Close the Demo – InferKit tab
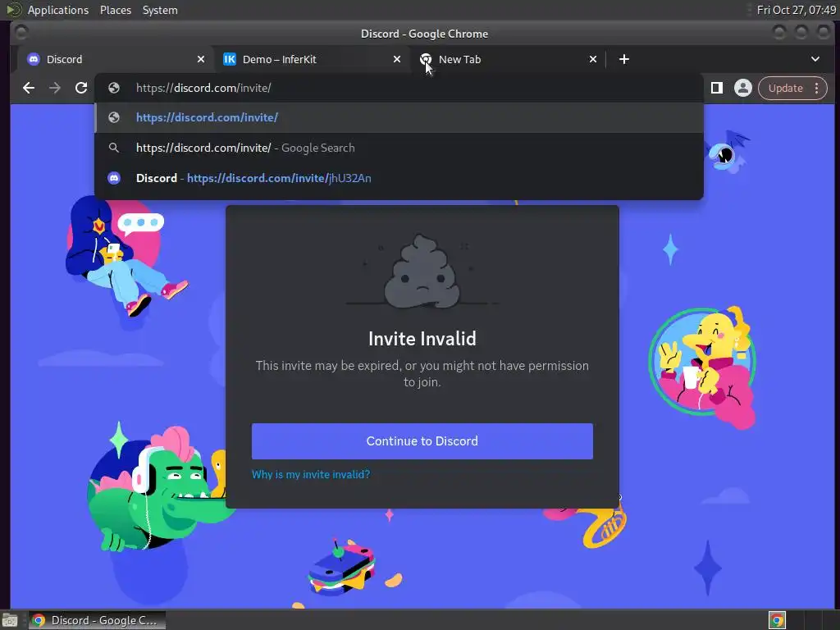Image resolution: width=840 pixels, height=630 pixels. click(397, 59)
